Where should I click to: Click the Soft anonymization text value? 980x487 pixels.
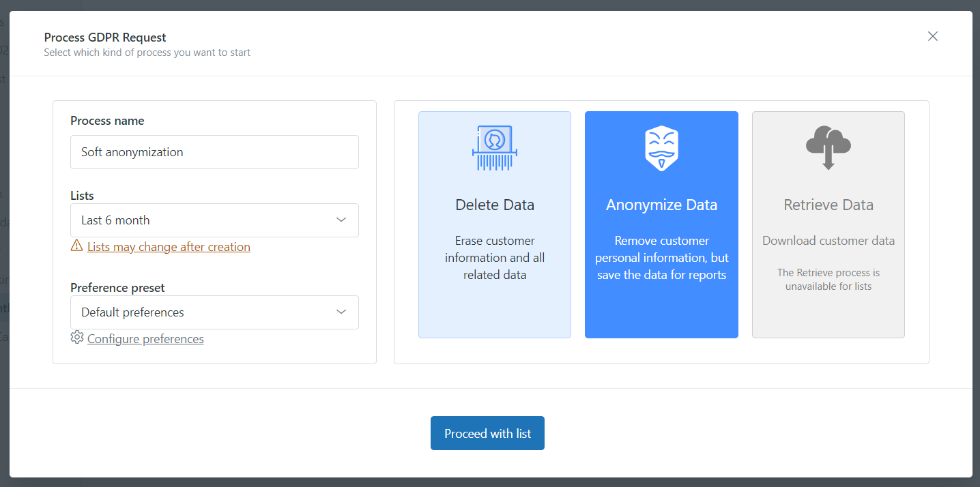[132, 151]
